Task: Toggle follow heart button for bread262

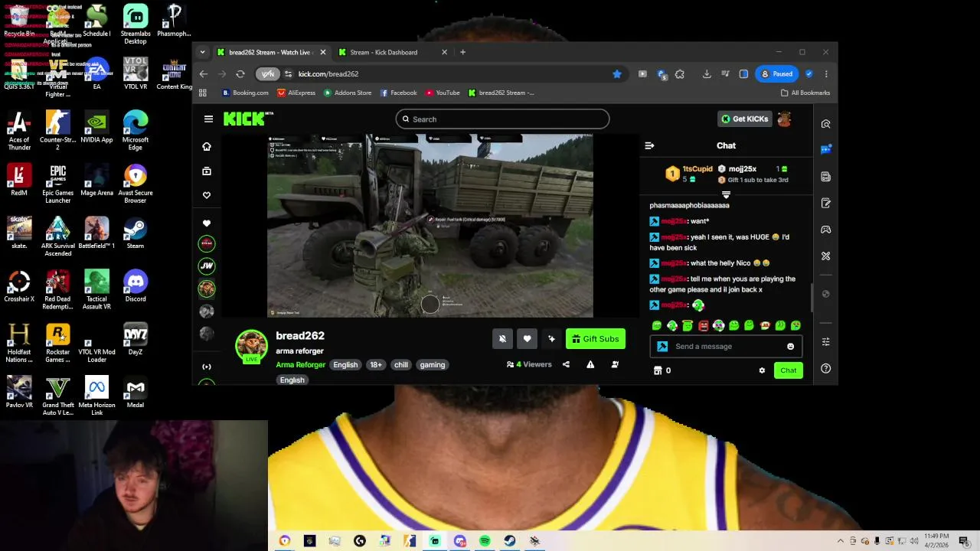Action: click(x=527, y=339)
